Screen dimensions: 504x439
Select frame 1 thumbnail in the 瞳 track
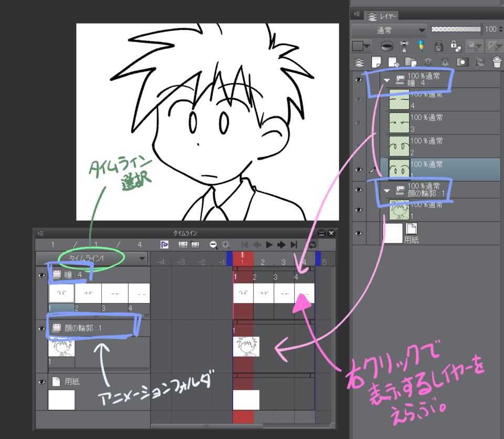point(61,292)
